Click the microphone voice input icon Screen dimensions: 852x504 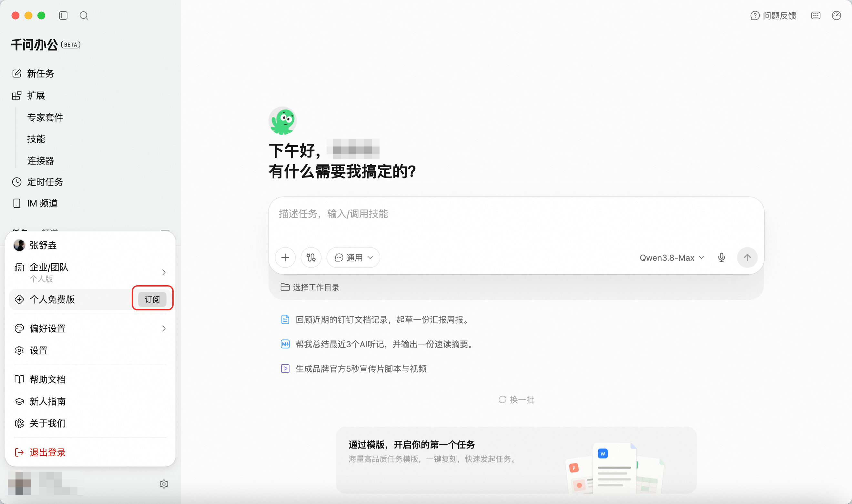(722, 258)
